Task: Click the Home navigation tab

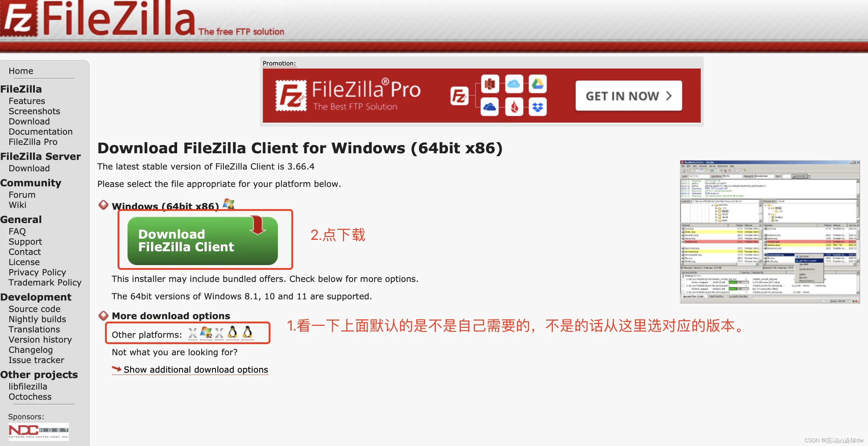Action: coord(21,70)
